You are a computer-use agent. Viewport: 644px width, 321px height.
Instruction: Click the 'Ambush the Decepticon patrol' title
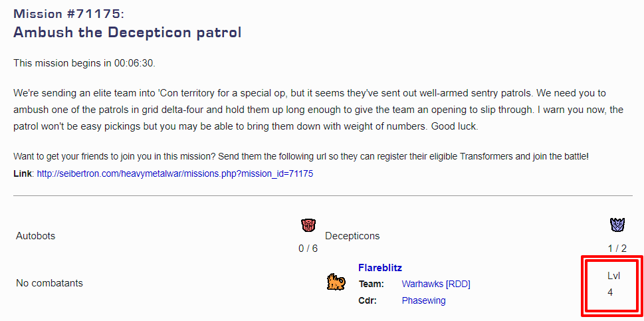click(x=128, y=32)
